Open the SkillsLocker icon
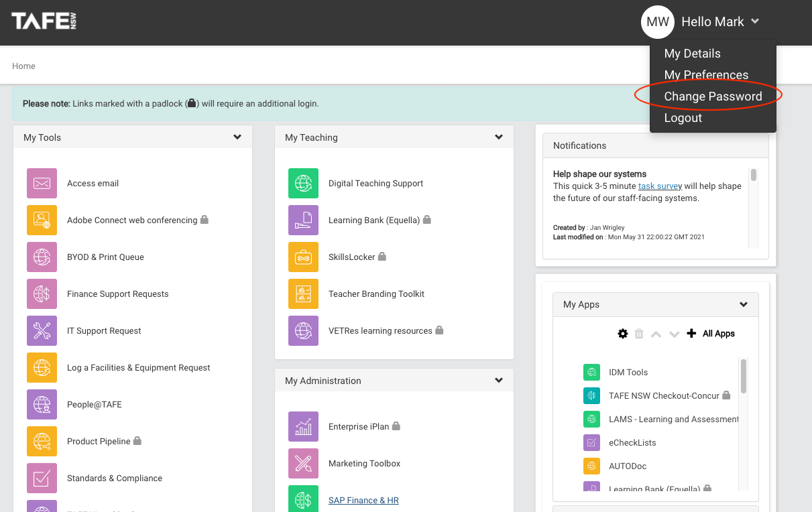 [303, 257]
